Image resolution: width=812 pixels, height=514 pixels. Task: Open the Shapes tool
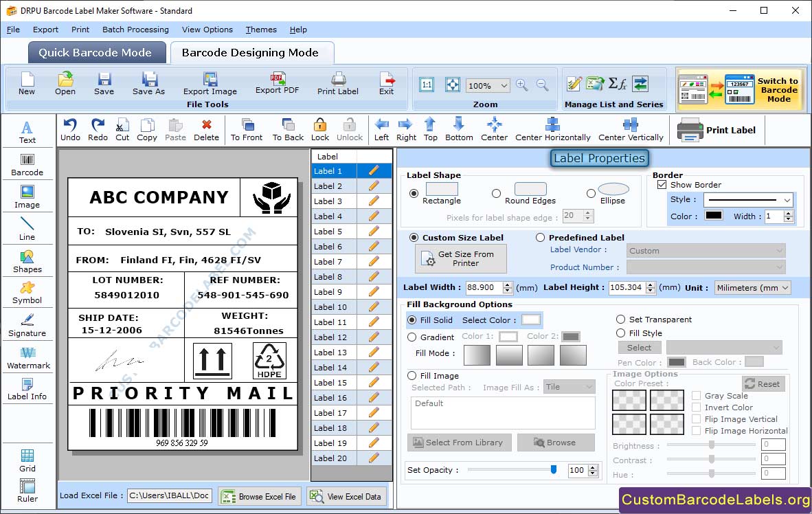tap(27, 262)
